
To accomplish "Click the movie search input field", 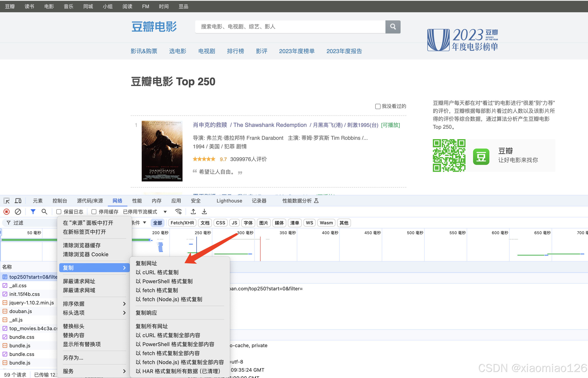I will pos(290,27).
